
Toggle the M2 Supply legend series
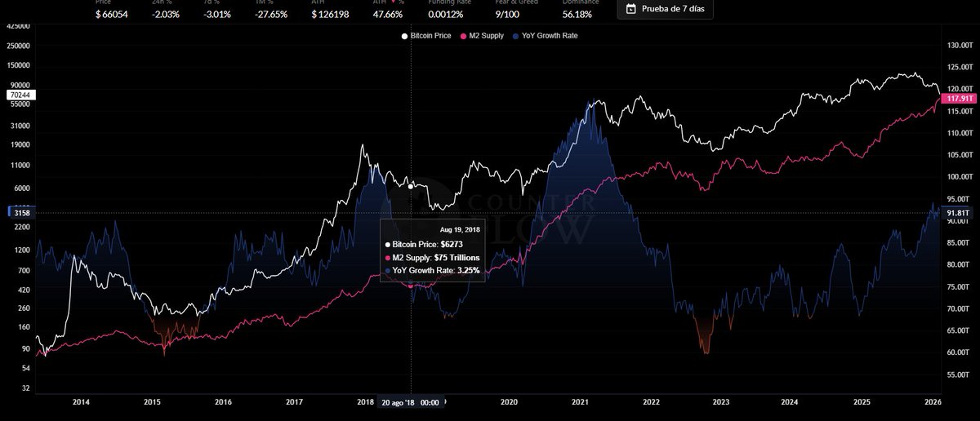pos(482,36)
